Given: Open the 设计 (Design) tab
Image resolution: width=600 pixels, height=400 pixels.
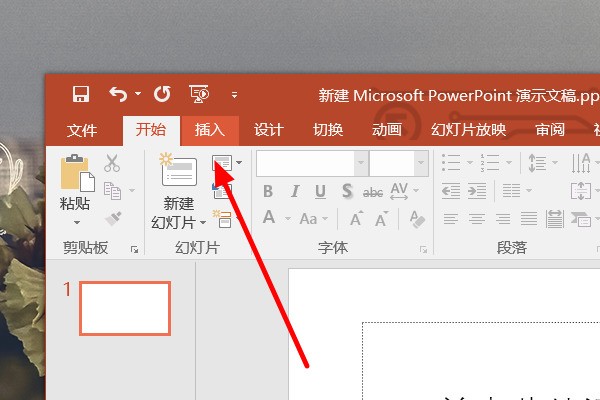Looking at the screenshot, I should [x=268, y=130].
